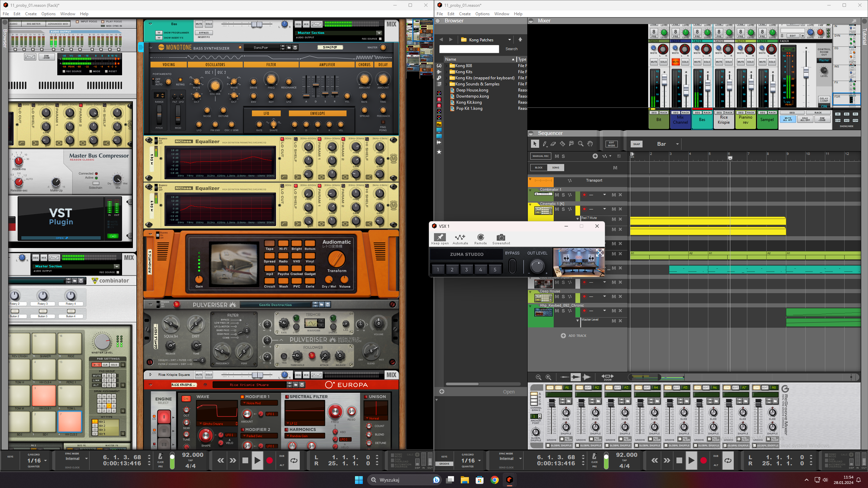Screen dimensions: 868x488
Task: Select the arrow Selection tool in the Sequencer
Action: click(x=535, y=144)
